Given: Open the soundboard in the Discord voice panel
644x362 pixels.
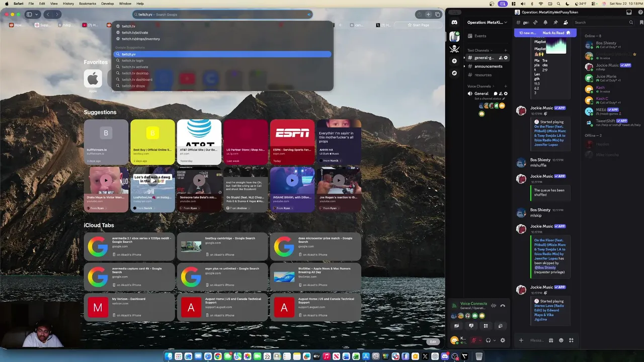Looking at the screenshot, I should pos(500,326).
